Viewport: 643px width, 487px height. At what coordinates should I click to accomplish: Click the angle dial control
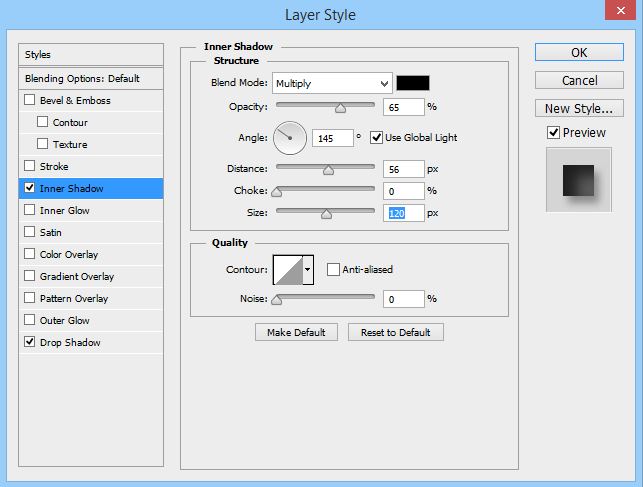tap(290, 138)
